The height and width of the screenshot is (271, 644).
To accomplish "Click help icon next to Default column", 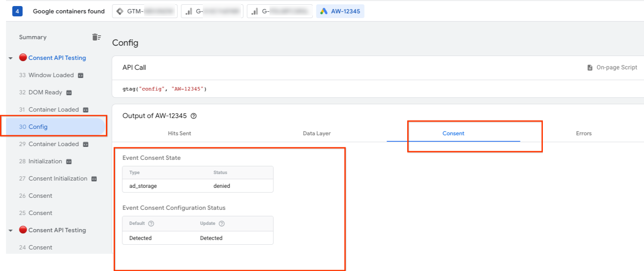I will click(x=151, y=224).
